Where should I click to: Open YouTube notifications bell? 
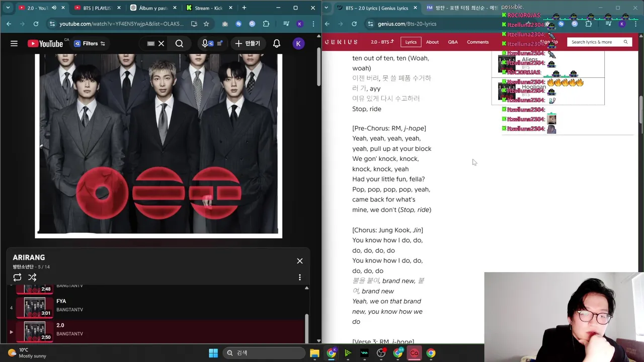(x=277, y=44)
